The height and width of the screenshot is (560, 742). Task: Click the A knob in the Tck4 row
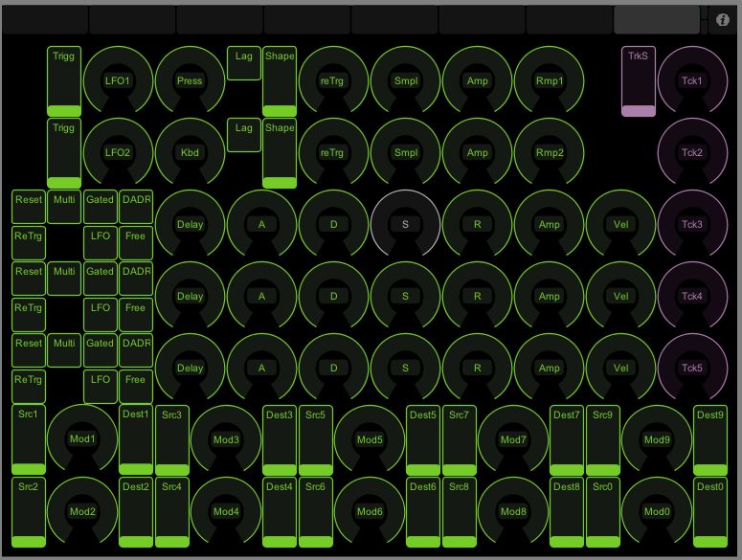(x=261, y=297)
